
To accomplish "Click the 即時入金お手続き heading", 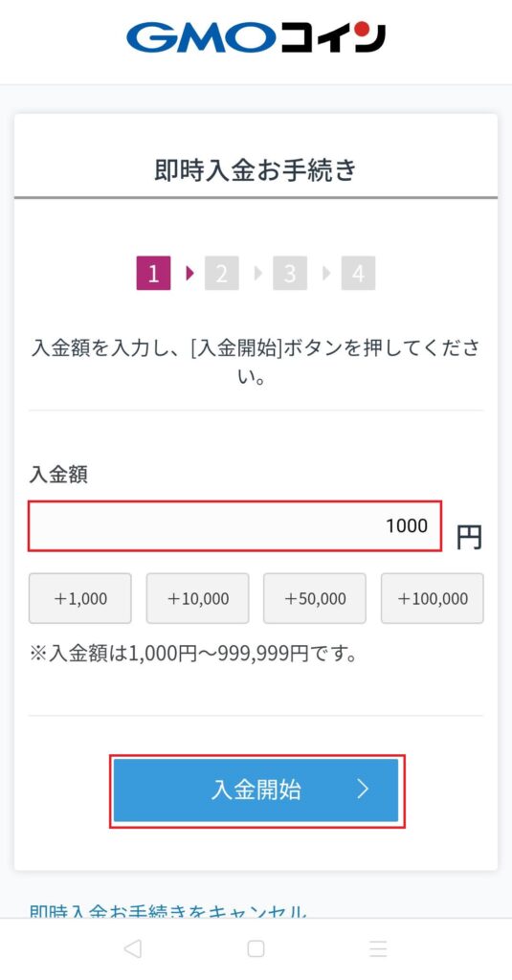I will coord(256,170).
